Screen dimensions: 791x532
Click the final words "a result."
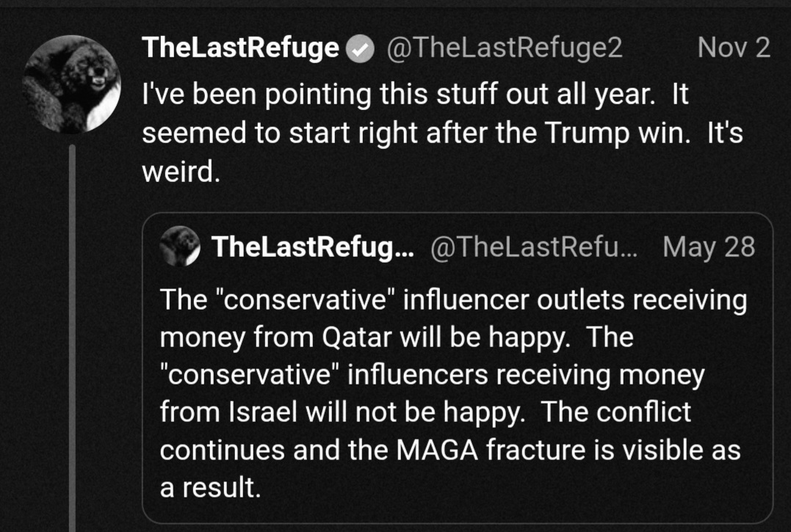click(x=210, y=488)
